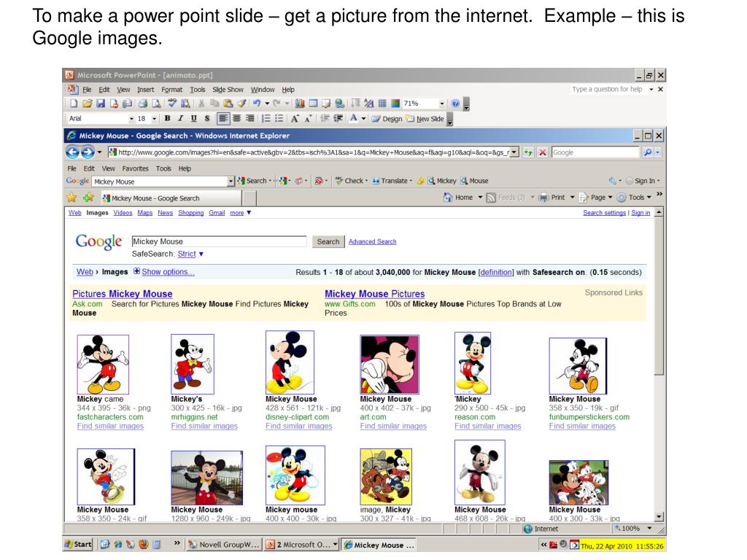The height and width of the screenshot is (560, 747).
Task: Open PowerPoint Slide Show menu
Action: point(228,90)
